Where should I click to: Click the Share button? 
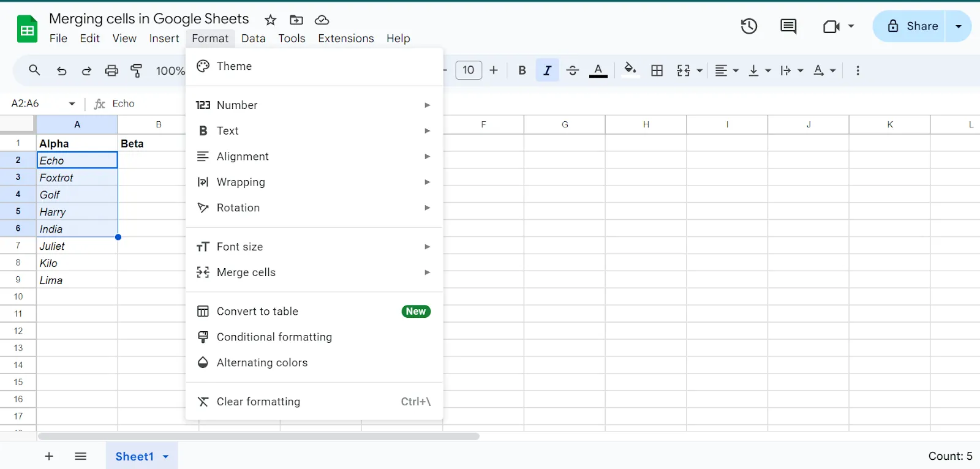pyautogui.click(x=909, y=26)
